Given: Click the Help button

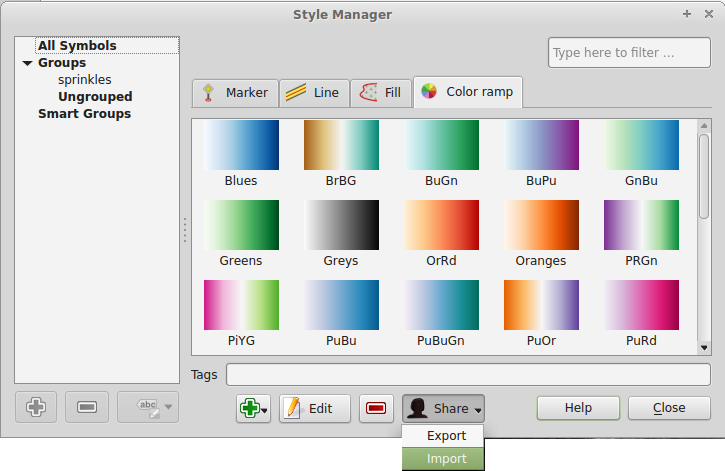Looking at the screenshot, I should pos(578,408).
